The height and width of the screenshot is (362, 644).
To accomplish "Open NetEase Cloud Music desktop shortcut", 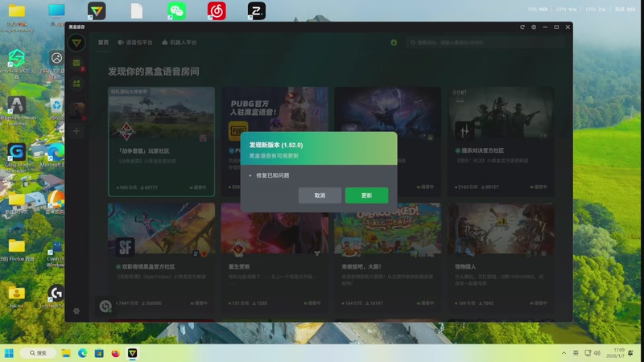I will coord(217,11).
